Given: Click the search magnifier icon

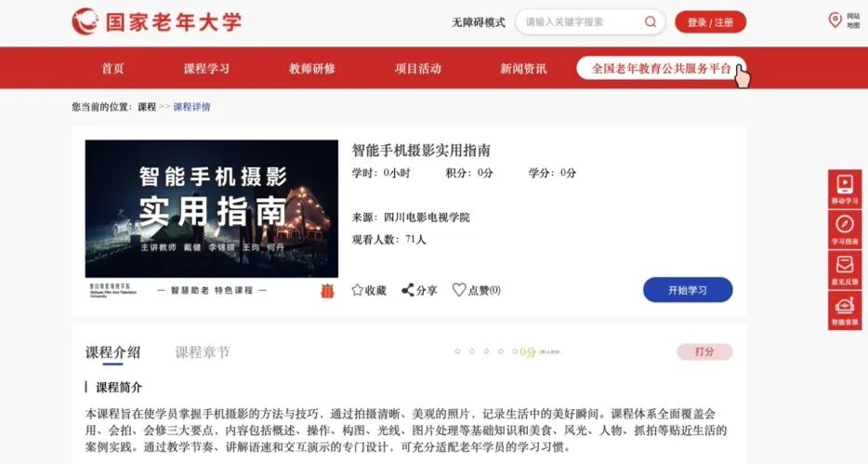Looking at the screenshot, I should click(651, 21).
